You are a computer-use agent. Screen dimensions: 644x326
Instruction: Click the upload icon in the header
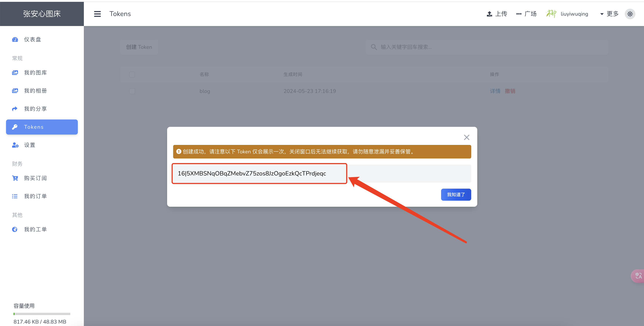coord(489,14)
